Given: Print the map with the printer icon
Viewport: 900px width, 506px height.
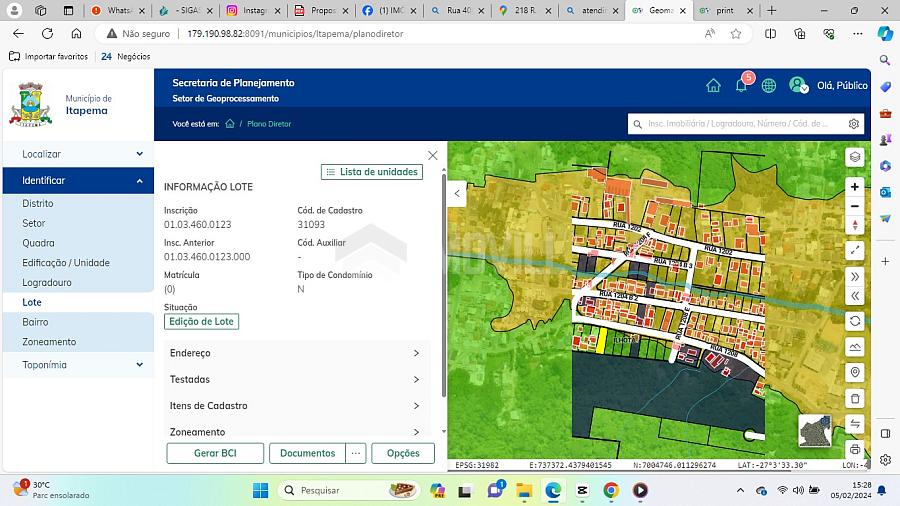Looking at the screenshot, I should (x=854, y=450).
